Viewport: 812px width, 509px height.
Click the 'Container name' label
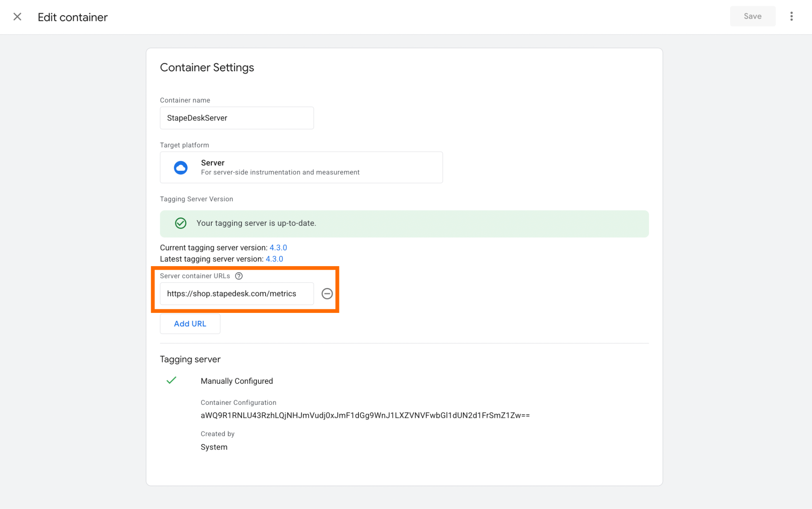click(x=185, y=100)
